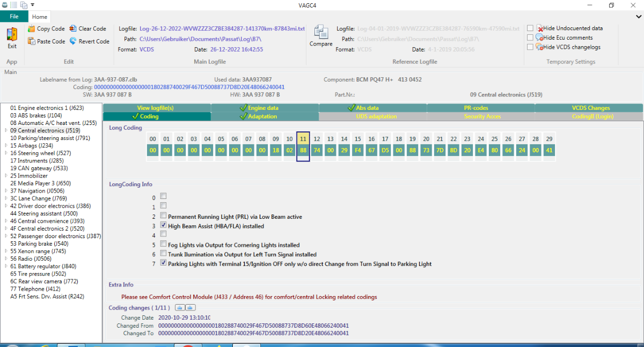Select byte 29 value 41
Screen dimensions: 644x347
click(549, 151)
